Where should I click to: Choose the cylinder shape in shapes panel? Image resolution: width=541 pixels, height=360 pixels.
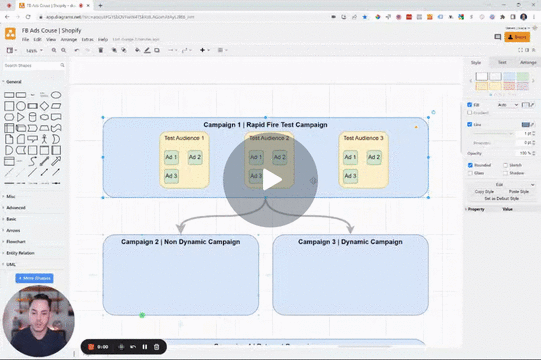pos(32,117)
